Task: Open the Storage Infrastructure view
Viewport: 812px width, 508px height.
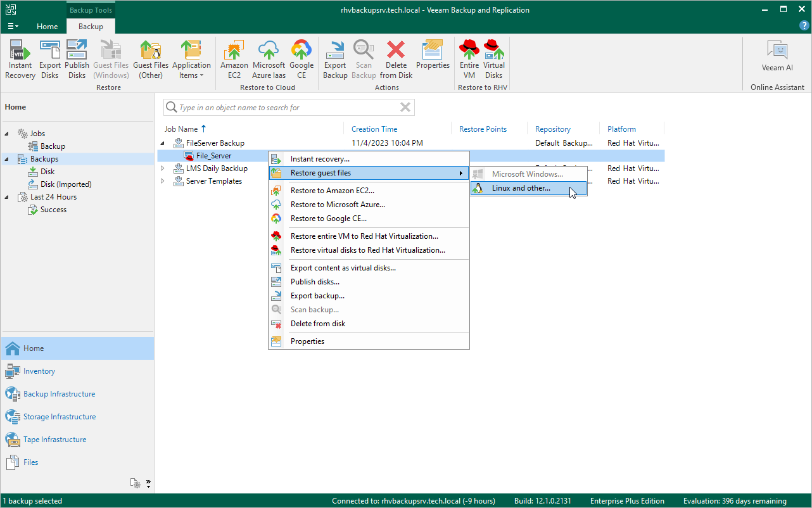Action: 77,417
